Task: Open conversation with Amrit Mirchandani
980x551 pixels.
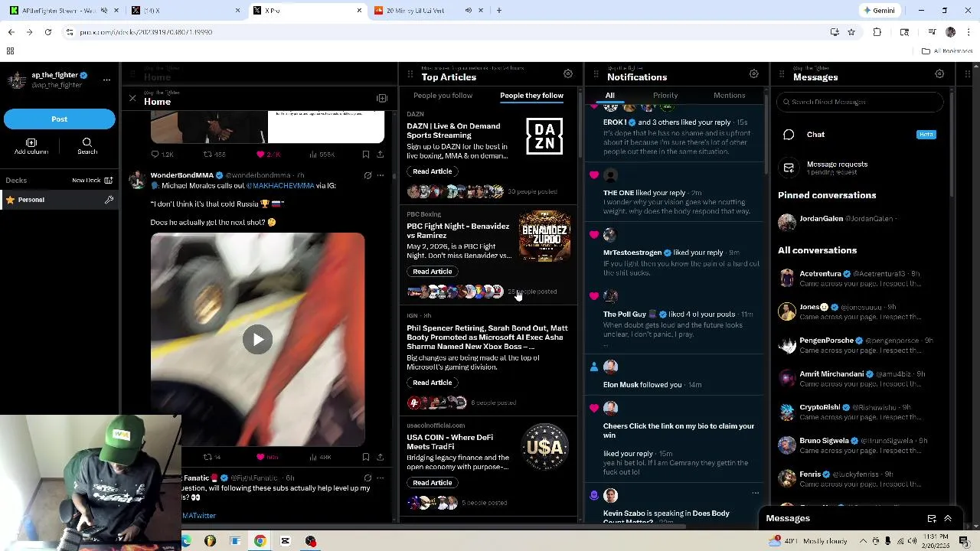Action: coord(861,378)
